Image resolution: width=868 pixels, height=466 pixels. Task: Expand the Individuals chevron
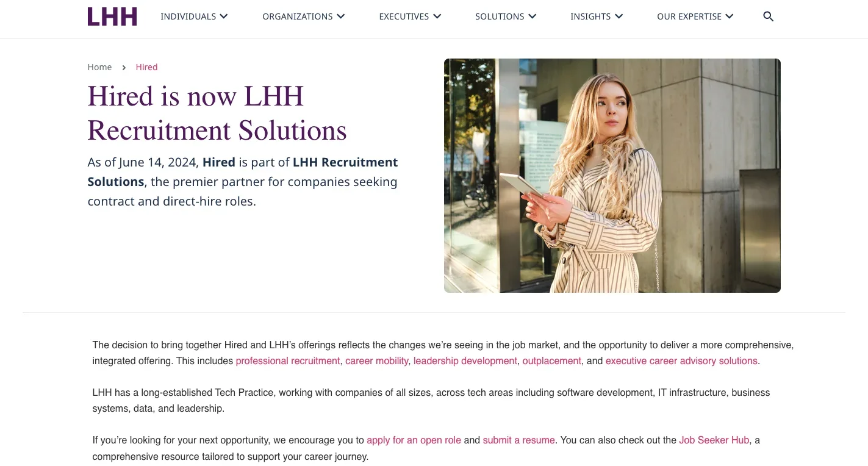pyautogui.click(x=224, y=16)
